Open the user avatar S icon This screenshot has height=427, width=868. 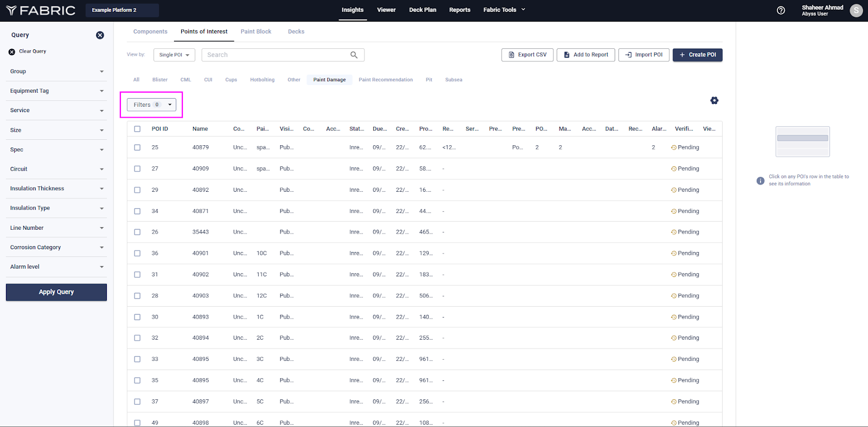pos(856,10)
